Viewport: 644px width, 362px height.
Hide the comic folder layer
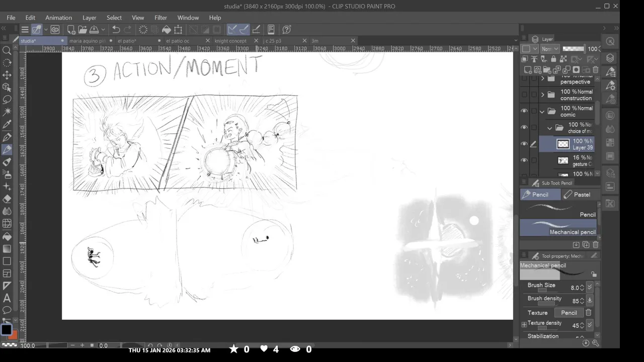(524, 111)
